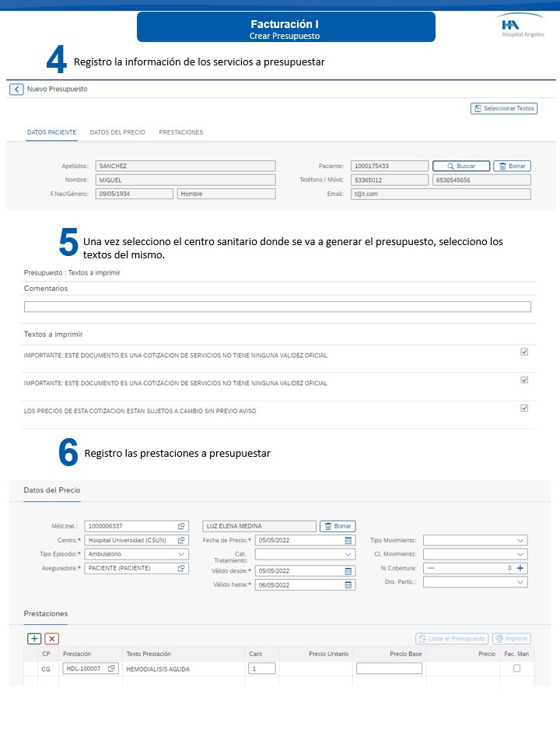Open calendar picker for Fecha de Precio
This screenshot has width=560, height=747.
pos(348,541)
